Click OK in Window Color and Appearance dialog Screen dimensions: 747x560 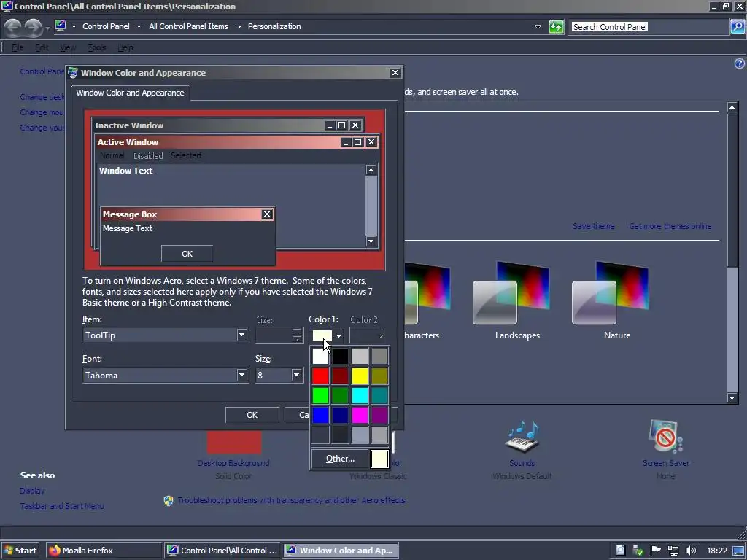coord(252,415)
